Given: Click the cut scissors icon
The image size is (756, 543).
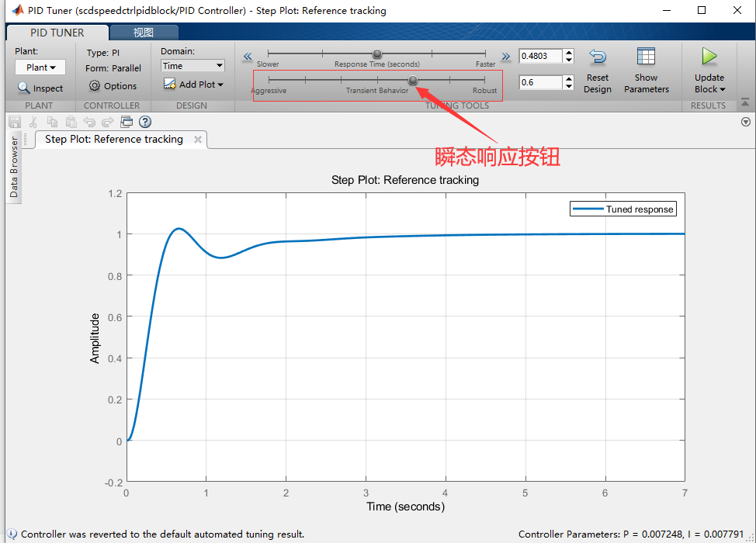Looking at the screenshot, I should point(33,122).
